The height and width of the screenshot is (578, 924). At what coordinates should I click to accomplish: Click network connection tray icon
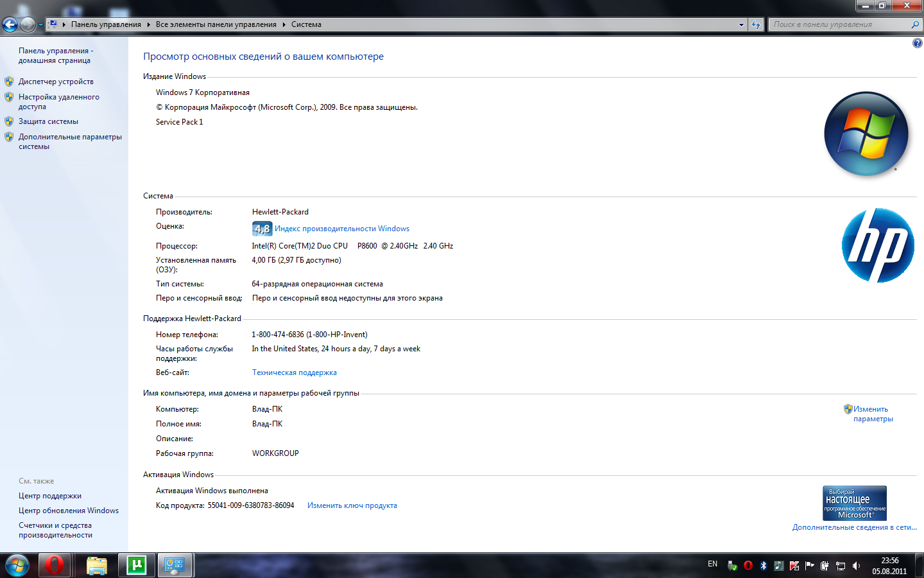[x=841, y=566]
